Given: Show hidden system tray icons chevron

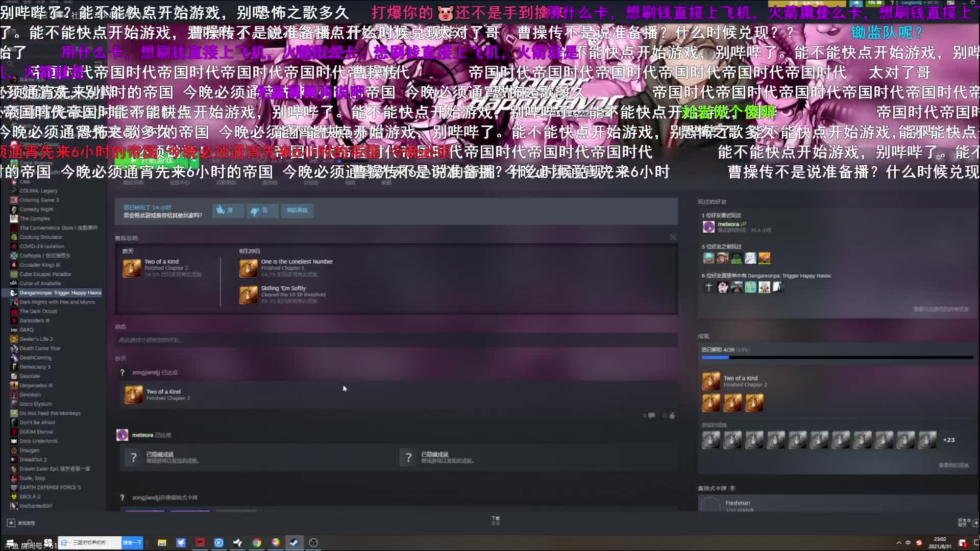Looking at the screenshot, I should (898, 543).
